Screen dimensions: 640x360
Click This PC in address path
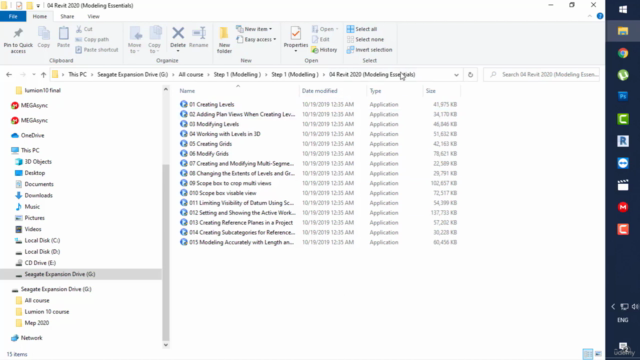point(78,75)
